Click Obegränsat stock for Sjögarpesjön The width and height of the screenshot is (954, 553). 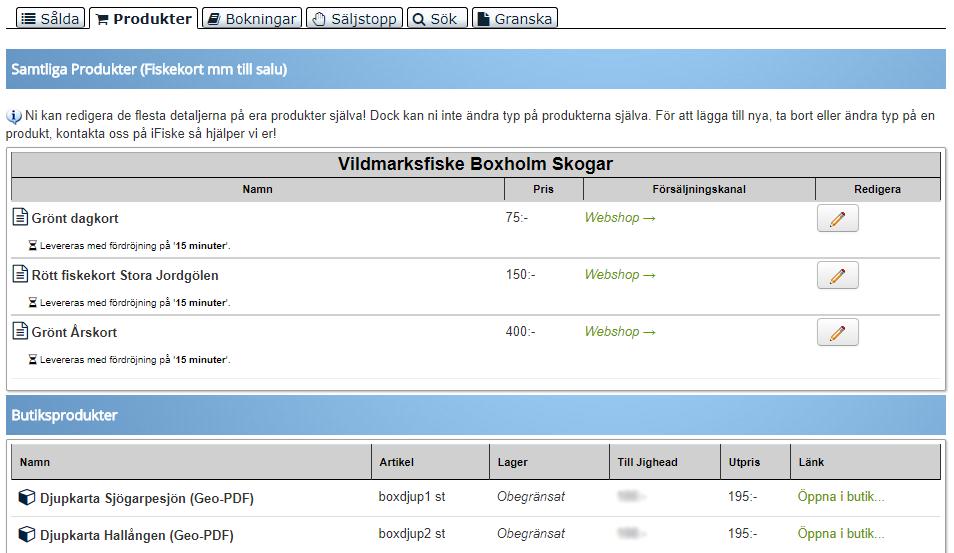point(531,497)
